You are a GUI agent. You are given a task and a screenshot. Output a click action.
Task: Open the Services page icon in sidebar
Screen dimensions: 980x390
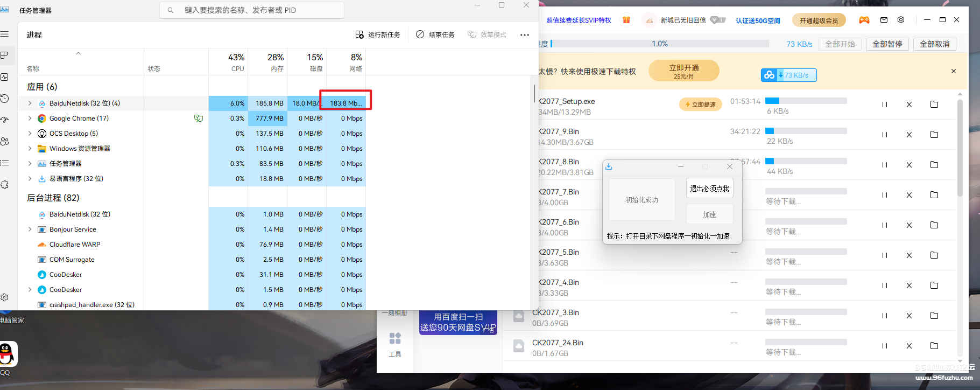(4, 185)
